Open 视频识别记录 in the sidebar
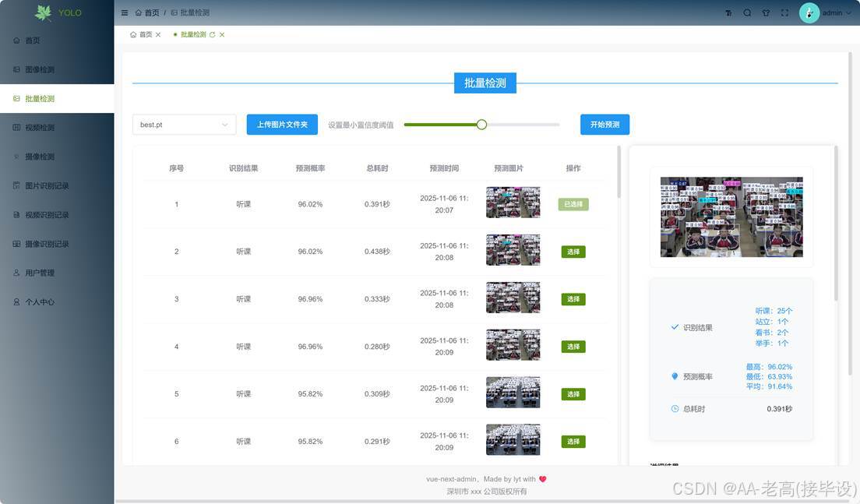Viewport: 860px width, 504px height. point(57,214)
